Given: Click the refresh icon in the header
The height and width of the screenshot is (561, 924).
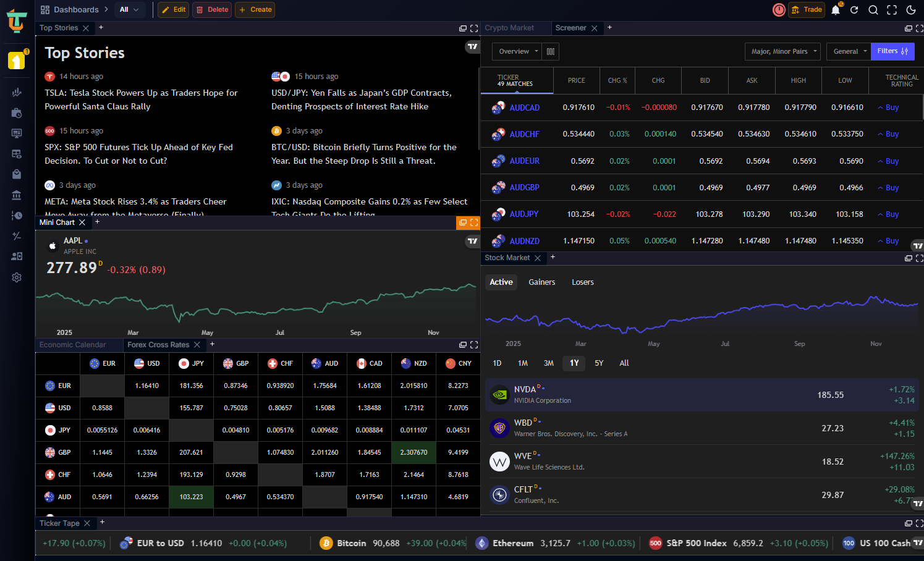Looking at the screenshot, I should click(854, 10).
